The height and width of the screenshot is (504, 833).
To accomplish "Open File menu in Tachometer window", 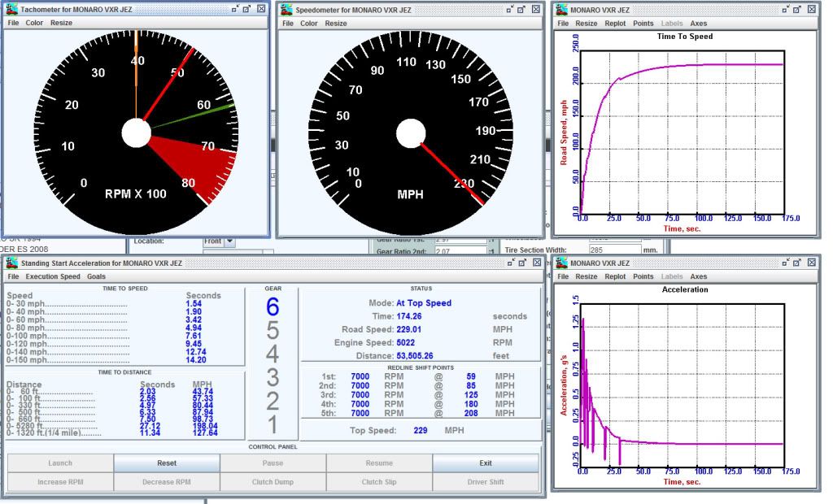I will point(13,23).
